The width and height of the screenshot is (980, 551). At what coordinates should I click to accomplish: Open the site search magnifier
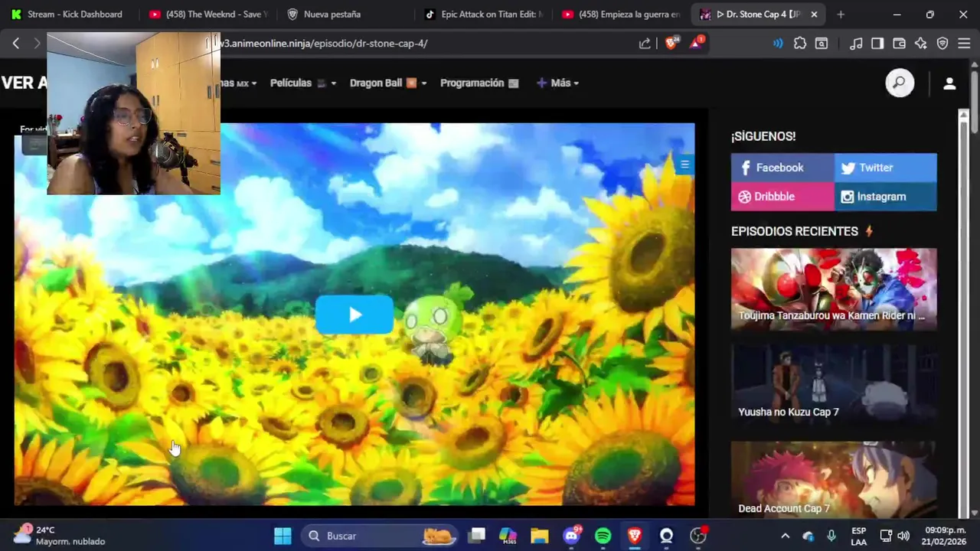900,83
